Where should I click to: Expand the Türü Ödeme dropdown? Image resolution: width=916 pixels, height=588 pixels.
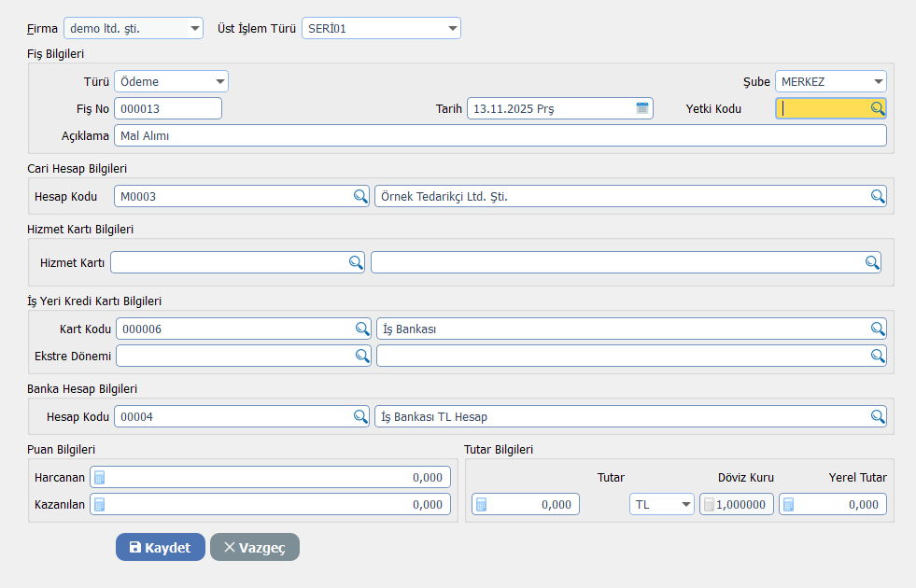[219, 82]
